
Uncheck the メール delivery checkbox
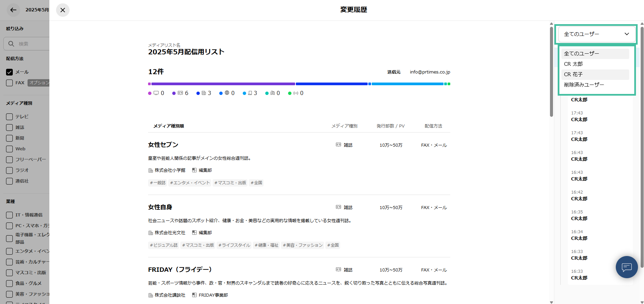pos(9,72)
